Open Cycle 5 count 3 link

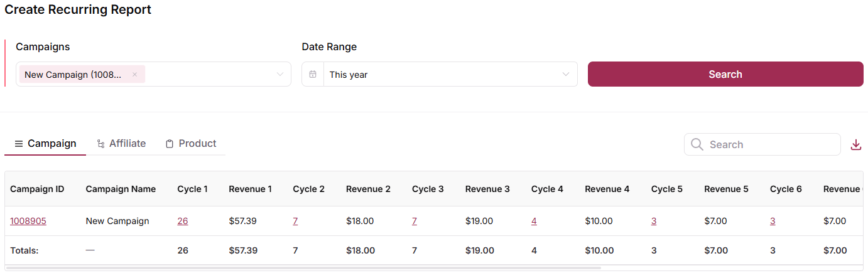point(654,221)
